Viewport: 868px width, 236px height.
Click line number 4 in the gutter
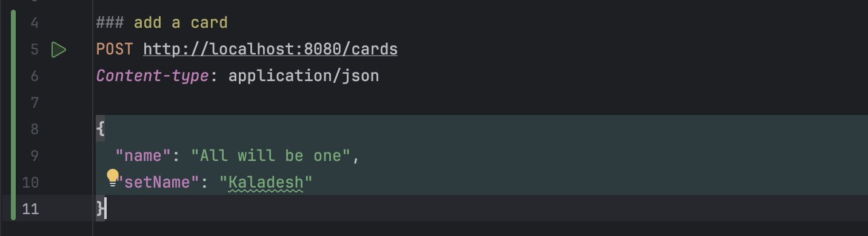[33, 23]
